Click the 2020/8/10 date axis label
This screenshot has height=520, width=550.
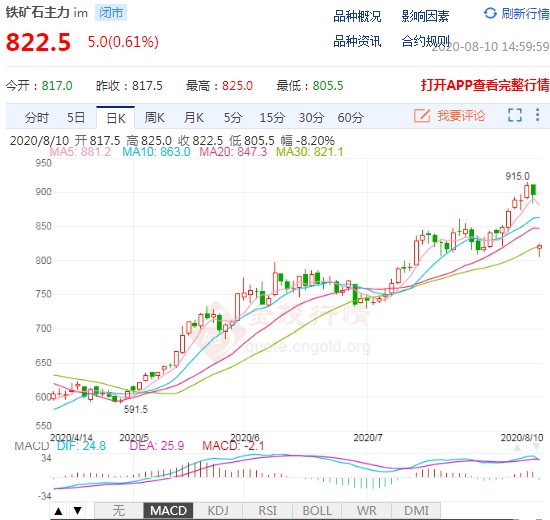[522, 438]
